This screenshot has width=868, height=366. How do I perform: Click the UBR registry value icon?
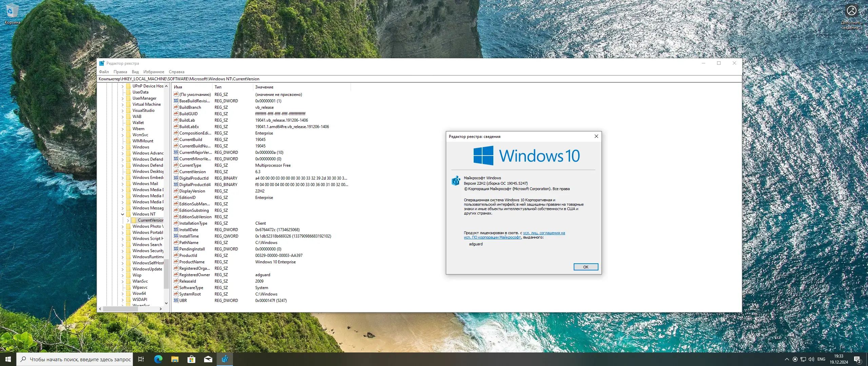176,301
